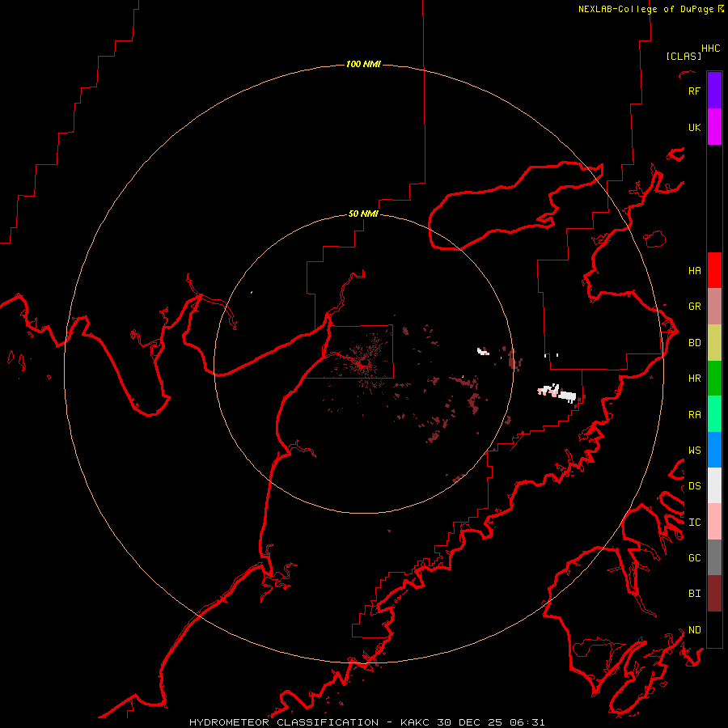
Task: Click the ND legend label
Action: click(x=694, y=630)
